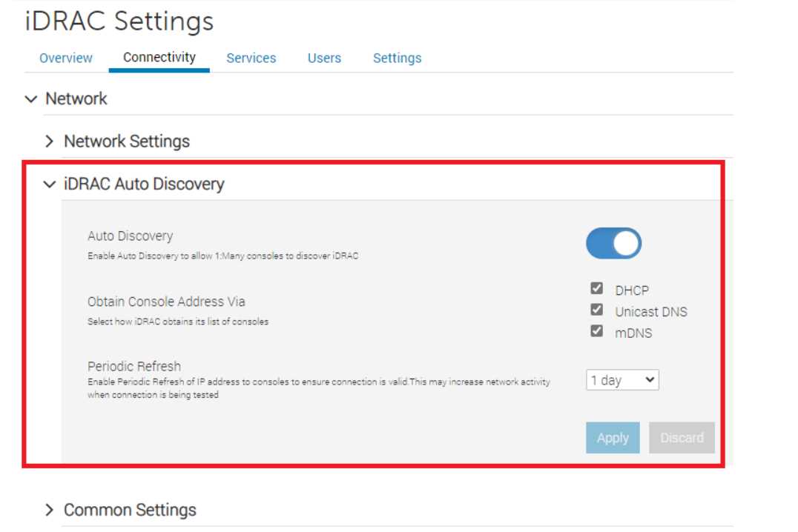Open the Services tab
The image size is (798, 532).
pos(251,58)
